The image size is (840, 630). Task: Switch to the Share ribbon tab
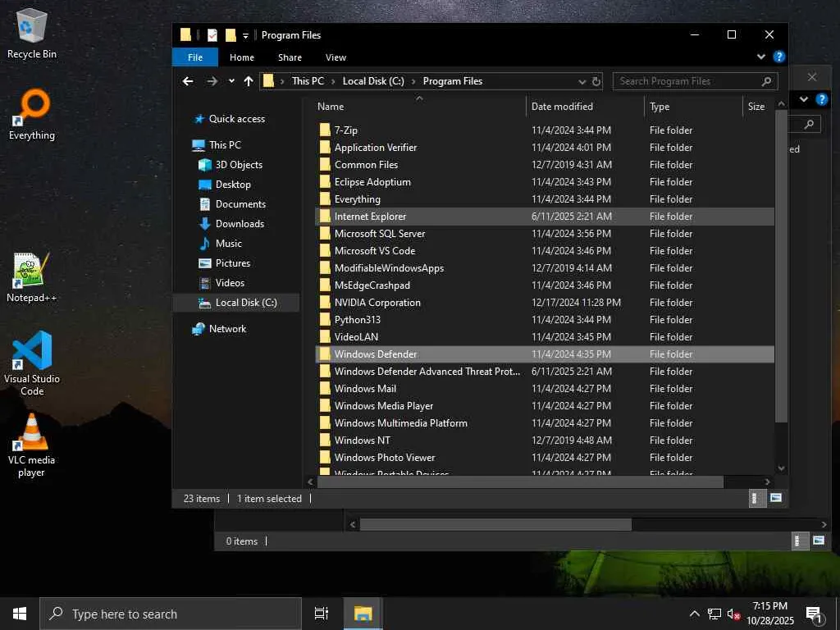[290, 57]
